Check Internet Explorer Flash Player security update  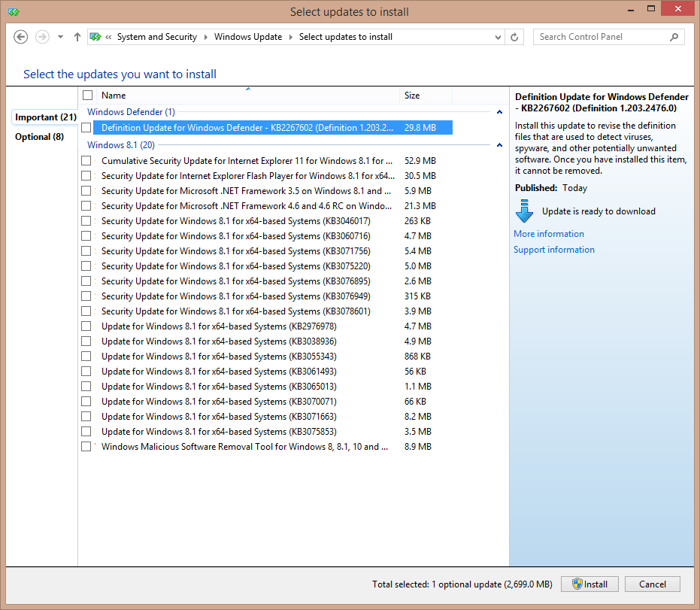coord(86,176)
